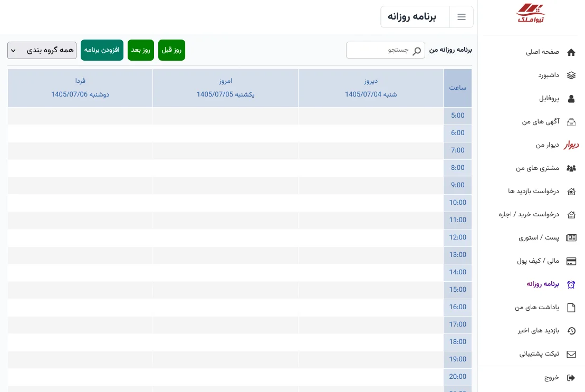The height and width of the screenshot is (392, 585).
Task: Click the icon beside آگهی های من
Action: click(x=571, y=122)
